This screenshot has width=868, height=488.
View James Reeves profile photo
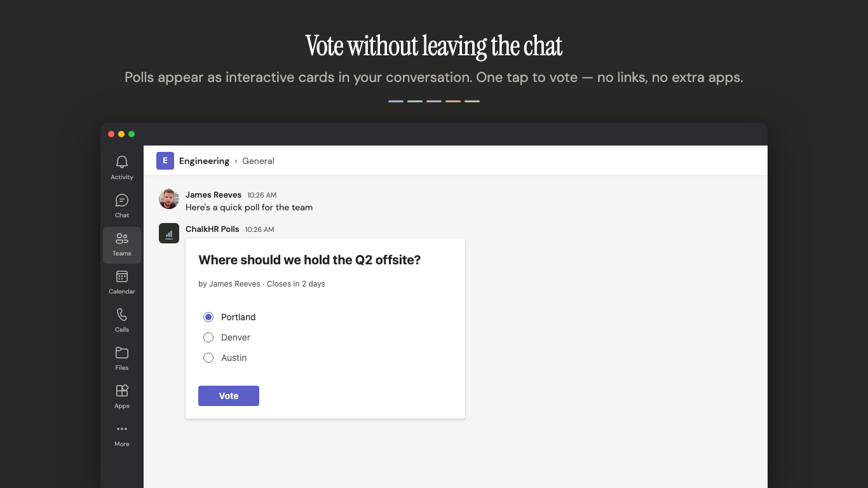(169, 199)
